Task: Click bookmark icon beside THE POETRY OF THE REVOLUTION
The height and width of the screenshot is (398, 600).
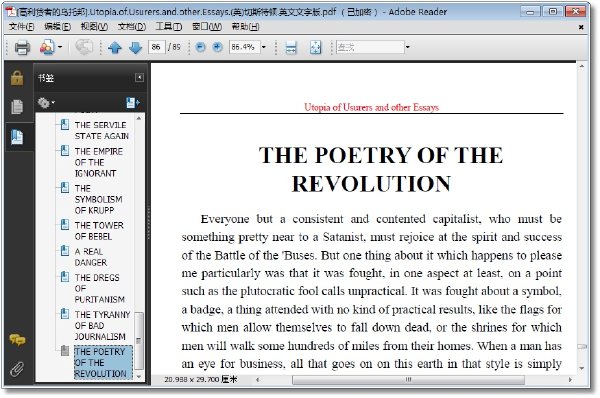Action: (65, 351)
